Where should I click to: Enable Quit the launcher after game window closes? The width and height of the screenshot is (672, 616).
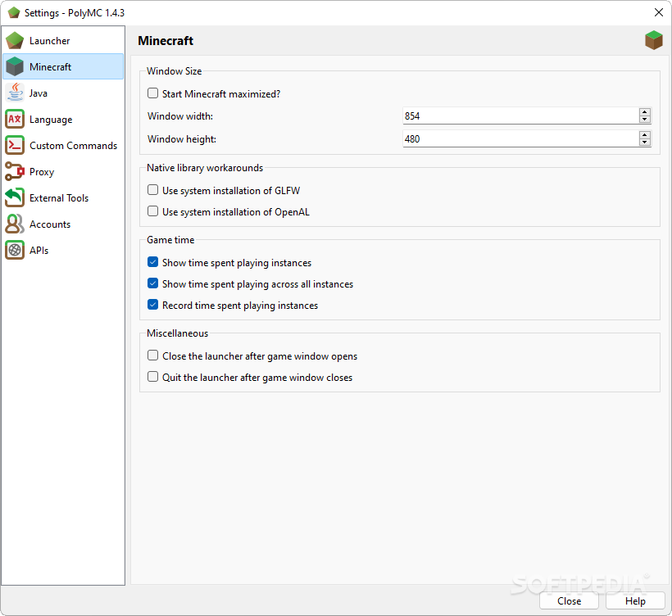(x=152, y=377)
